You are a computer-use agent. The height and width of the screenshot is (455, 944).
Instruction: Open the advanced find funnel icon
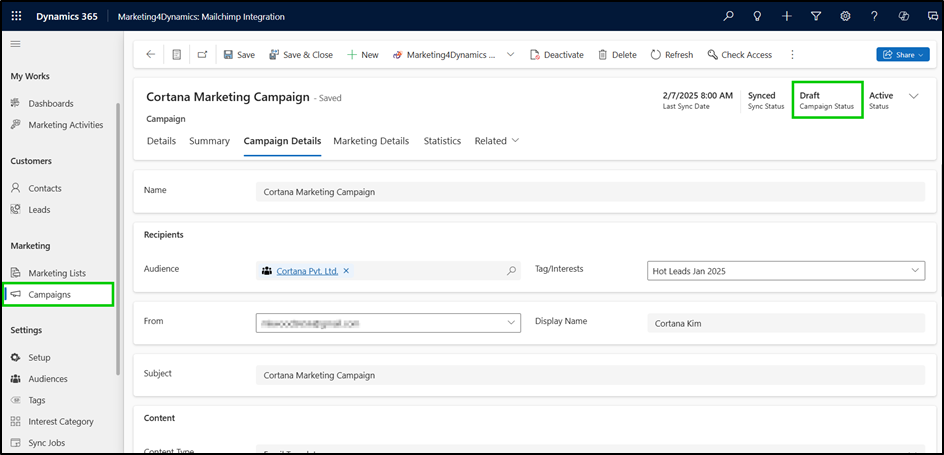tap(816, 17)
